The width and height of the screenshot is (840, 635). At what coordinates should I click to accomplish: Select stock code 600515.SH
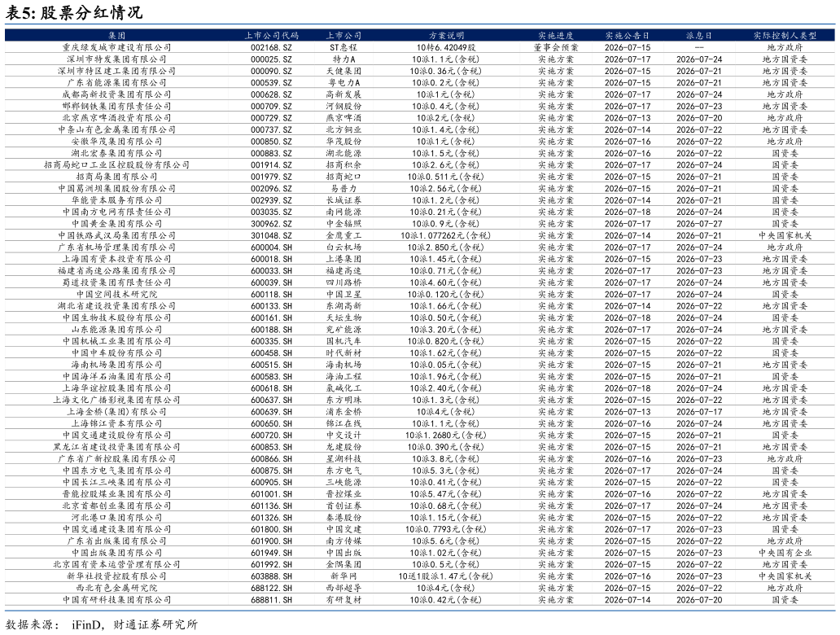point(271,365)
